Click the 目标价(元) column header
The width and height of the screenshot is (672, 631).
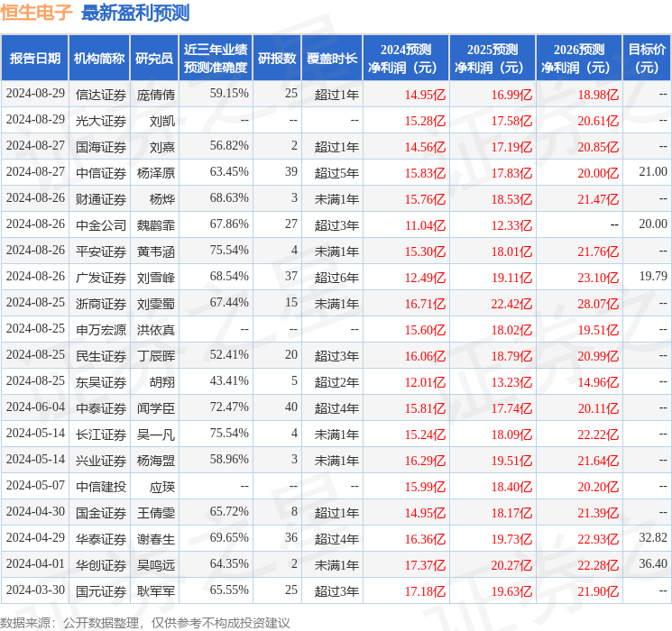[x=647, y=58]
